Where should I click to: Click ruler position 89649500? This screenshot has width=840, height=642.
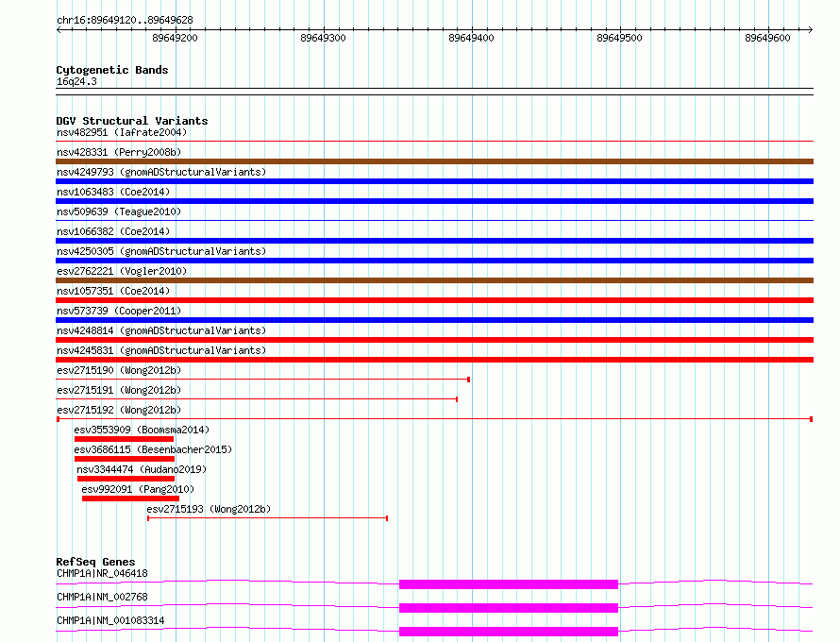tap(619, 38)
